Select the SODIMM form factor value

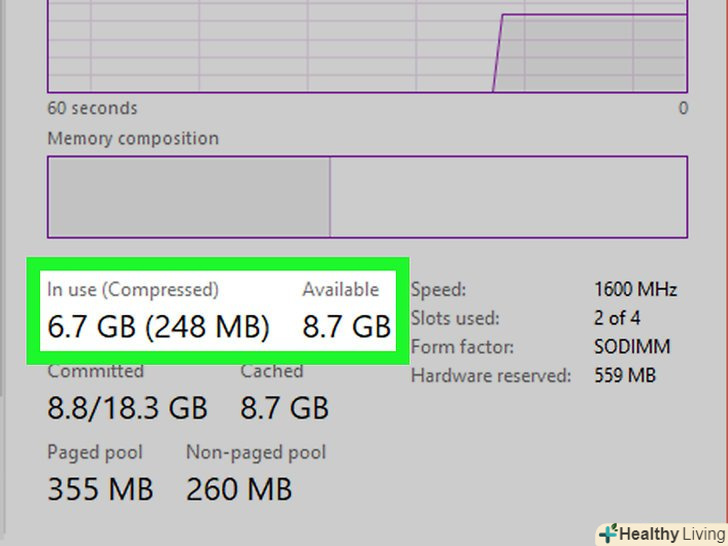pyautogui.click(x=631, y=347)
